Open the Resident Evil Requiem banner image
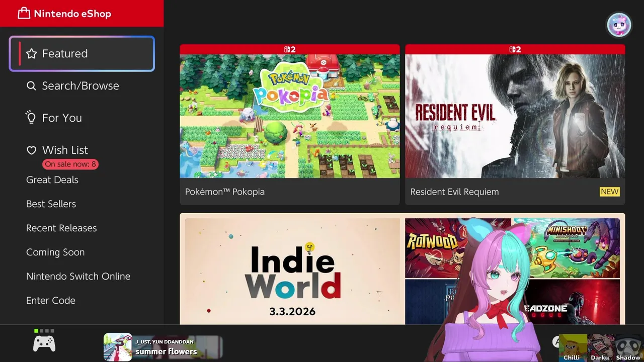The width and height of the screenshot is (644, 362). tap(515, 116)
